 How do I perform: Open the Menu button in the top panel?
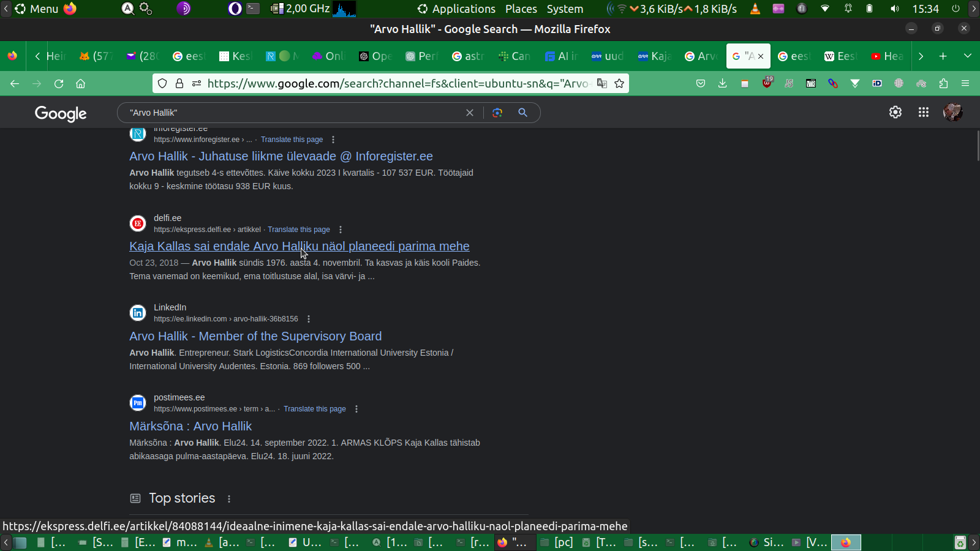point(37,9)
